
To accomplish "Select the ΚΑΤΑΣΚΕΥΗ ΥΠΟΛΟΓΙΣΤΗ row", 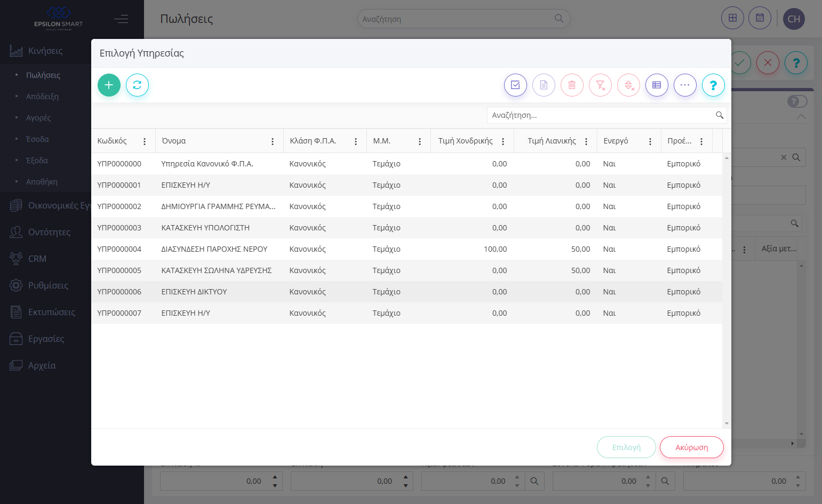I will click(x=406, y=228).
